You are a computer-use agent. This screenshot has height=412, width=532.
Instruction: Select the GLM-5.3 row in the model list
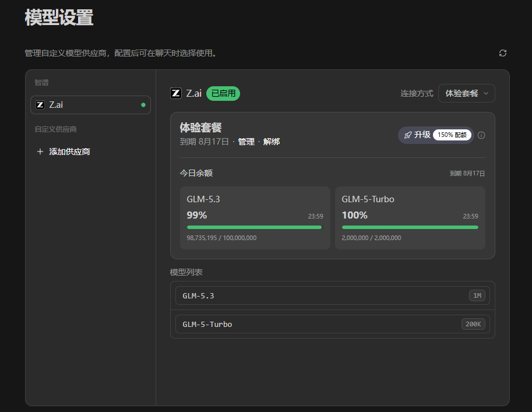point(333,295)
